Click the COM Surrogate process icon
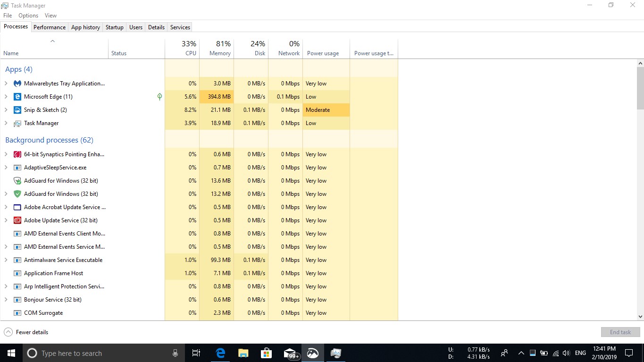 17,313
